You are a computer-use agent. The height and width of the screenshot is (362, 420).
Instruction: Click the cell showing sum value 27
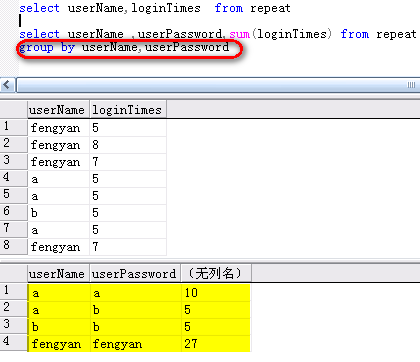click(x=216, y=344)
